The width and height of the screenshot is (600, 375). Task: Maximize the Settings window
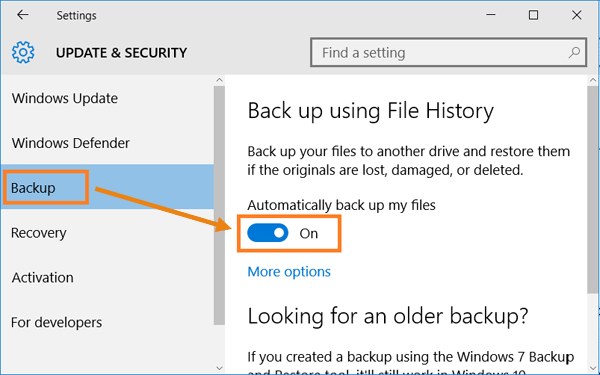533,15
